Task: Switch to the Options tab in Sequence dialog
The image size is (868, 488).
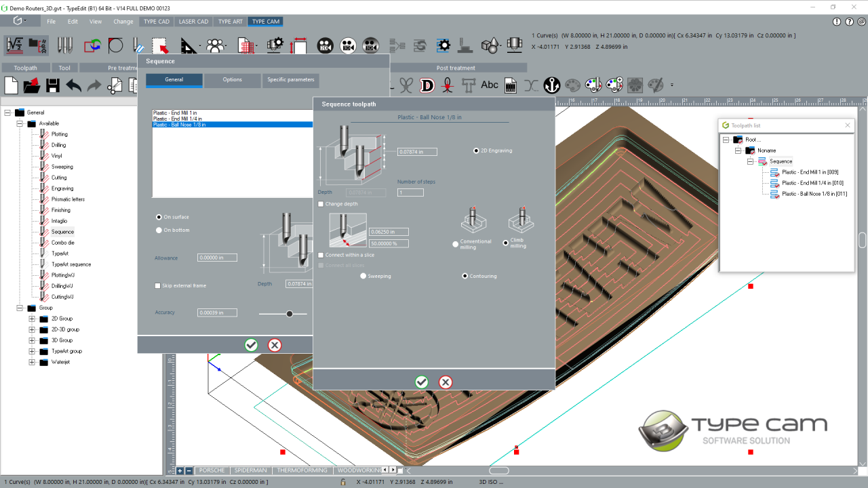Action: click(232, 79)
